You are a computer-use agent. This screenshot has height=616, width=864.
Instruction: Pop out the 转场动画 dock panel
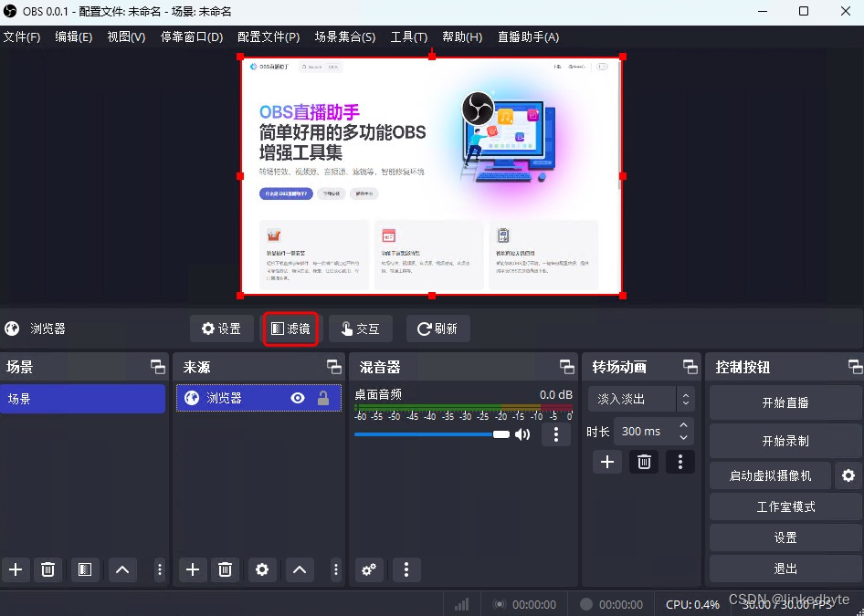[x=690, y=367]
